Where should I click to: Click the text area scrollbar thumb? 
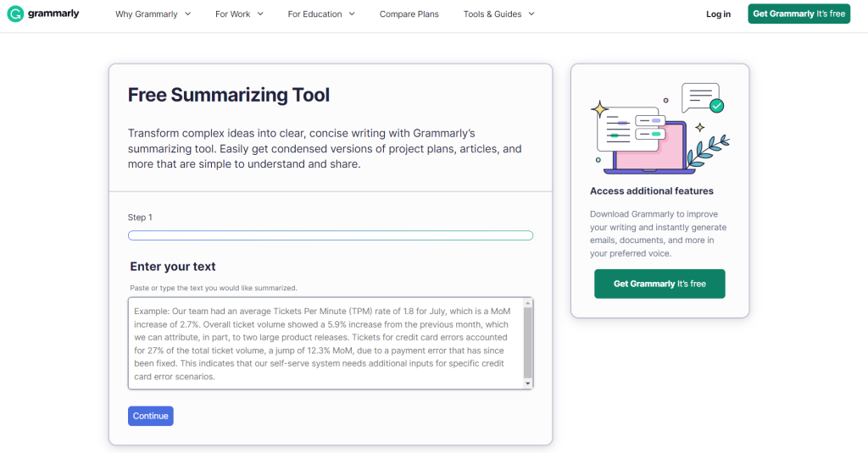point(527,343)
